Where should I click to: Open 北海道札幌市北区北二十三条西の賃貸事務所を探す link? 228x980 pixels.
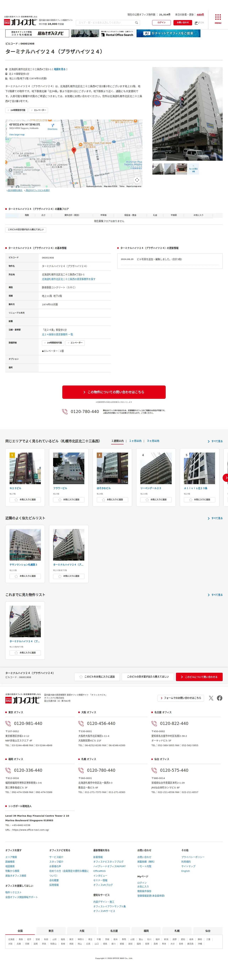click(69, 279)
